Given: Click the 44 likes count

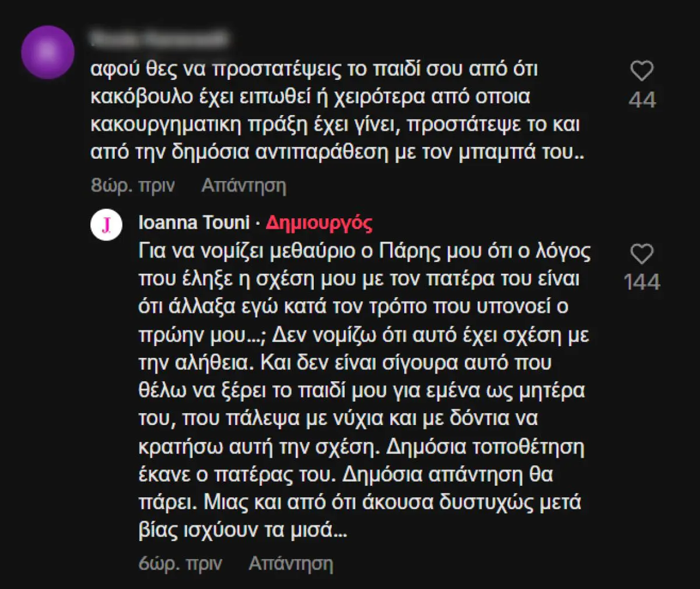Looking at the screenshot, I should pos(642,100).
